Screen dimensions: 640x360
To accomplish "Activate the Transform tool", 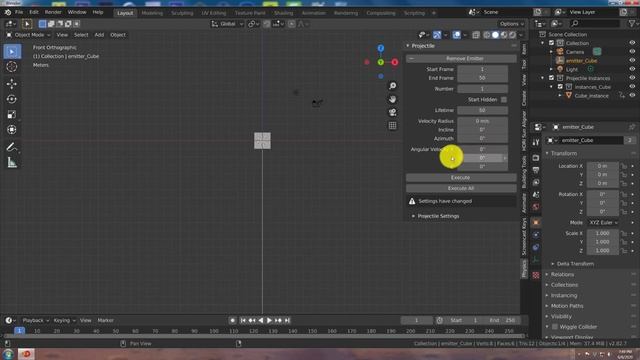I will pos(12,130).
